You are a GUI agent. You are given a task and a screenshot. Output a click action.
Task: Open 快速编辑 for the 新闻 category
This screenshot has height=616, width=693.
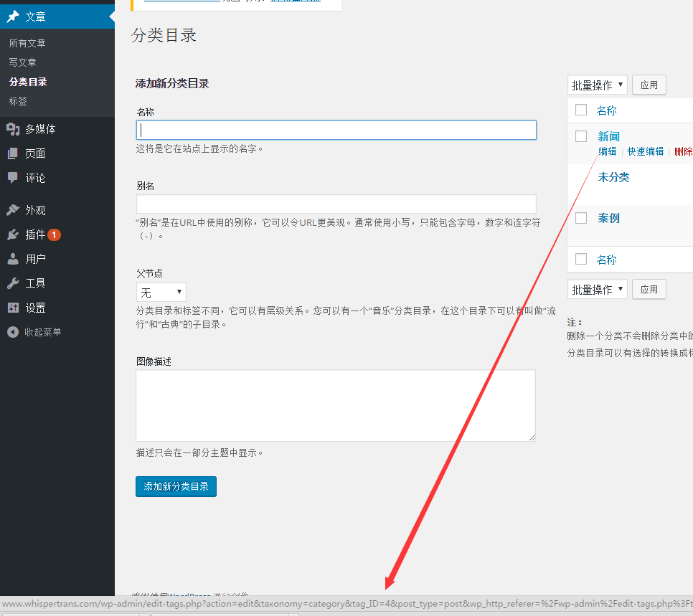pos(645,151)
